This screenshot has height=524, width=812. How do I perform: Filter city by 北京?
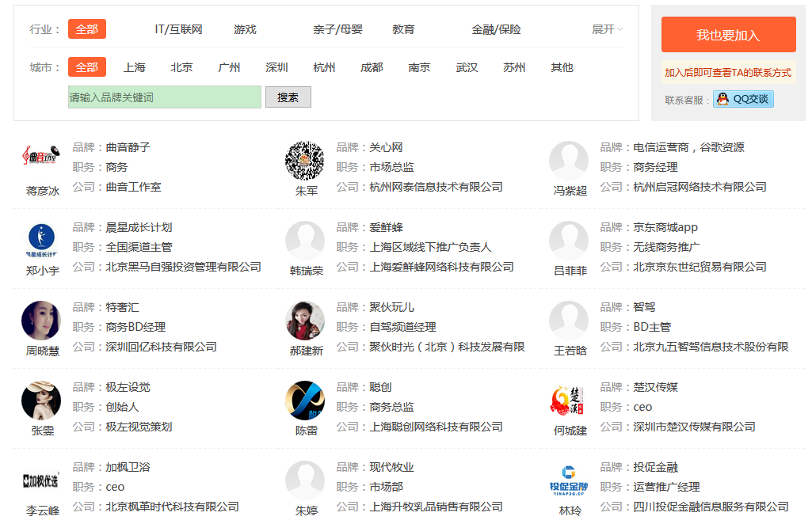pos(181,67)
